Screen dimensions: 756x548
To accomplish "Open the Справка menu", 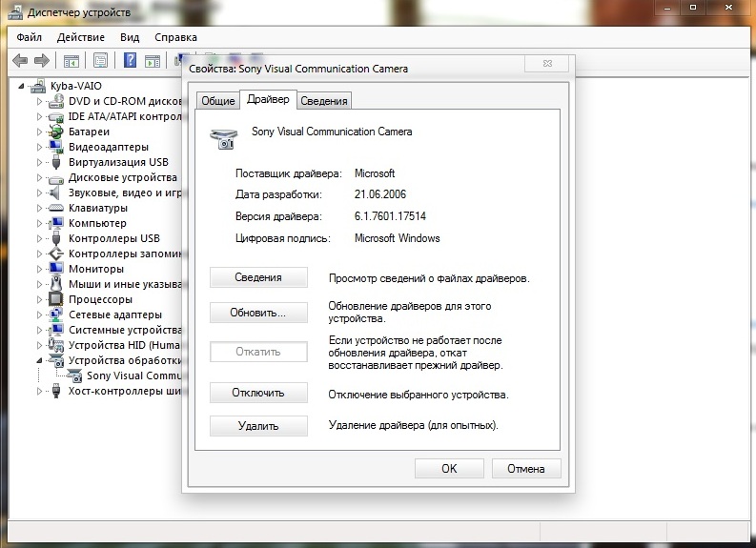I will tap(175, 37).
